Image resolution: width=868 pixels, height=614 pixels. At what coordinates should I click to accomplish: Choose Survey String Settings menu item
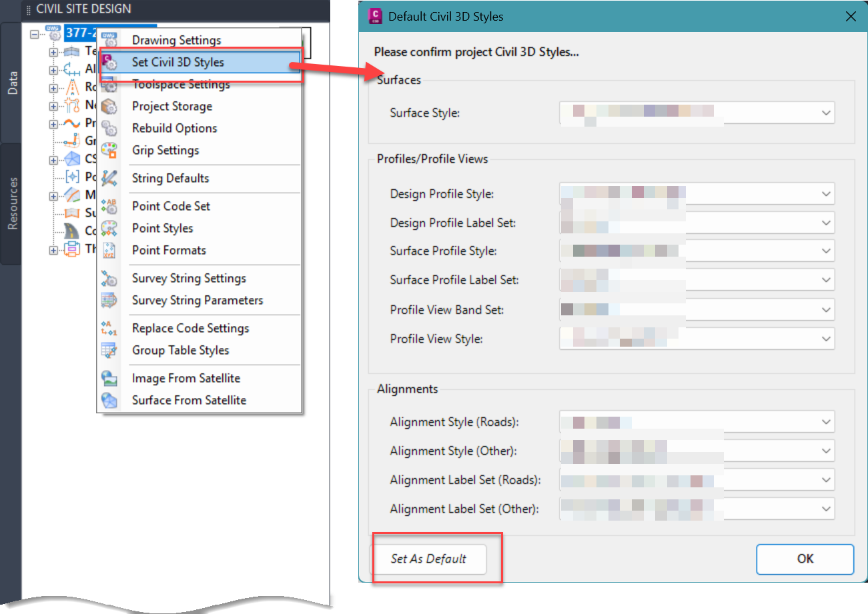click(x=200, y=278)
